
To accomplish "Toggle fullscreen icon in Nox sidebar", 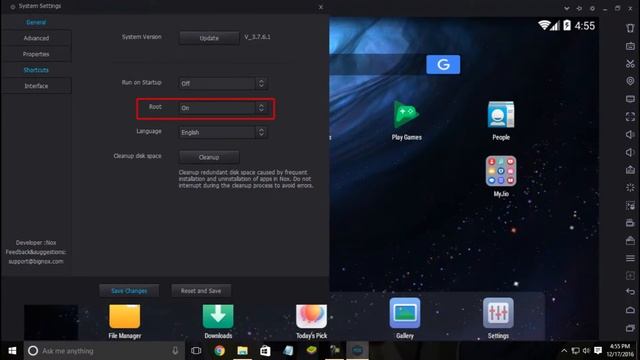I will tap(630, 117).
